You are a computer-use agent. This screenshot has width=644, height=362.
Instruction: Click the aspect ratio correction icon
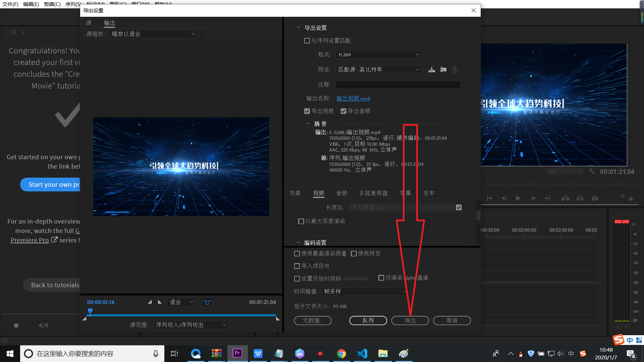207,302
